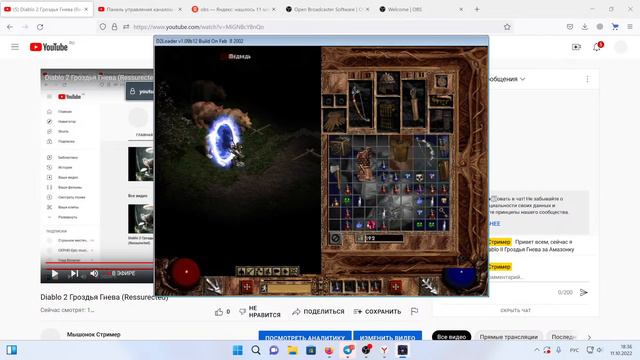Click the Мышонок Стример channel name
The height and width of the screenshot is (360, 640).
93,334
